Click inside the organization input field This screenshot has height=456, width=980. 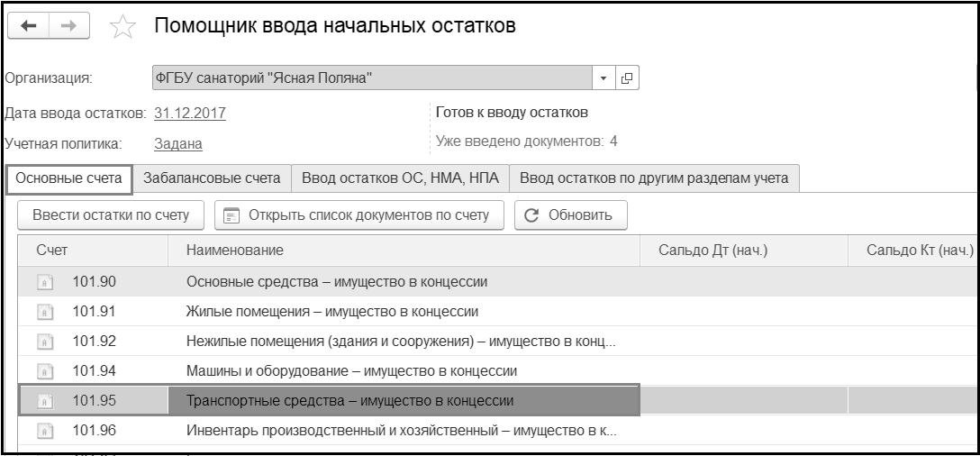(x=369, y=78)
